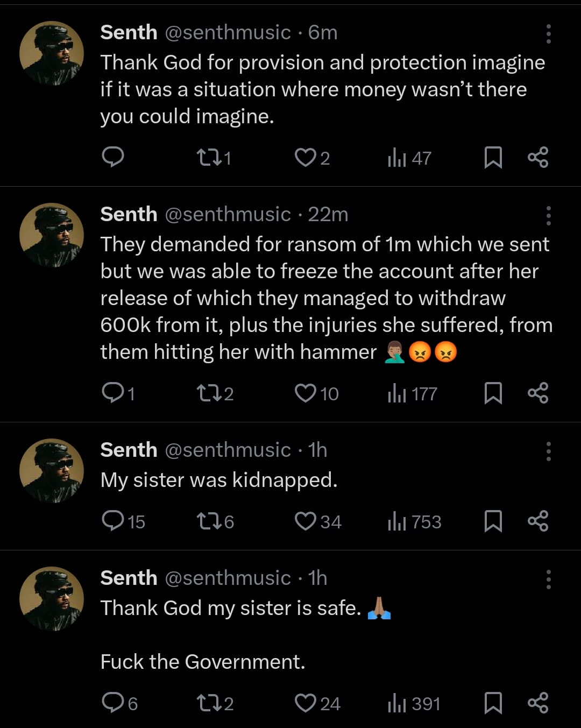Open more options on the 22m tweet
581x728 pixels.
(x=548, y=216)
